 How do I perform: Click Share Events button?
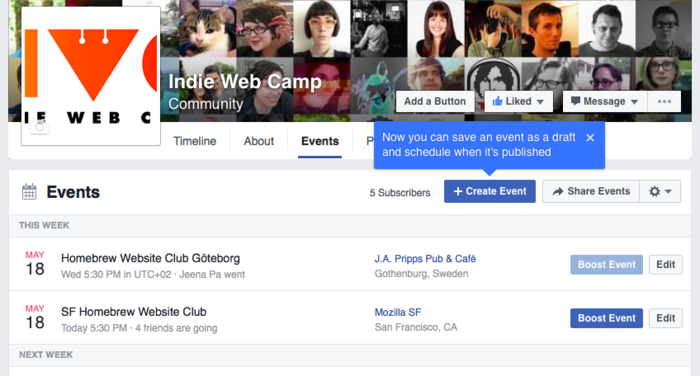click(x=591, y=192)
